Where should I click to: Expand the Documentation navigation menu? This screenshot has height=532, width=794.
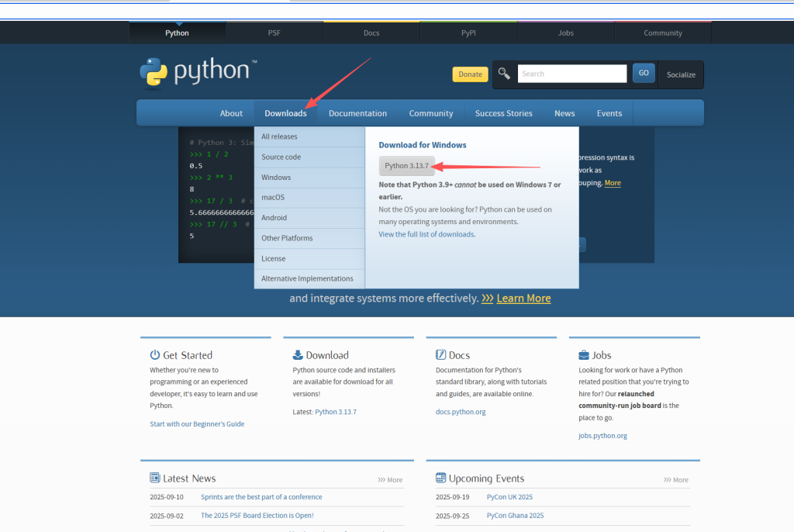pos(357,113)
